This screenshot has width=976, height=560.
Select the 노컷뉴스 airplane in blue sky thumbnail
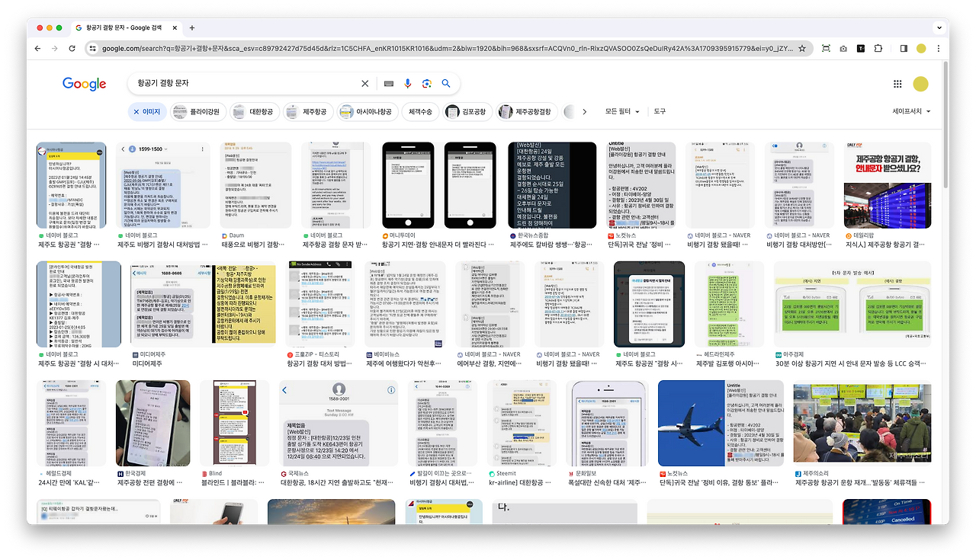point(721,423)
